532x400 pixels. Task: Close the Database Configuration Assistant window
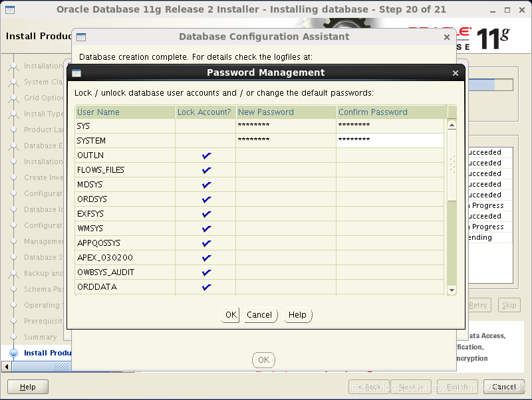click(447, 37)
